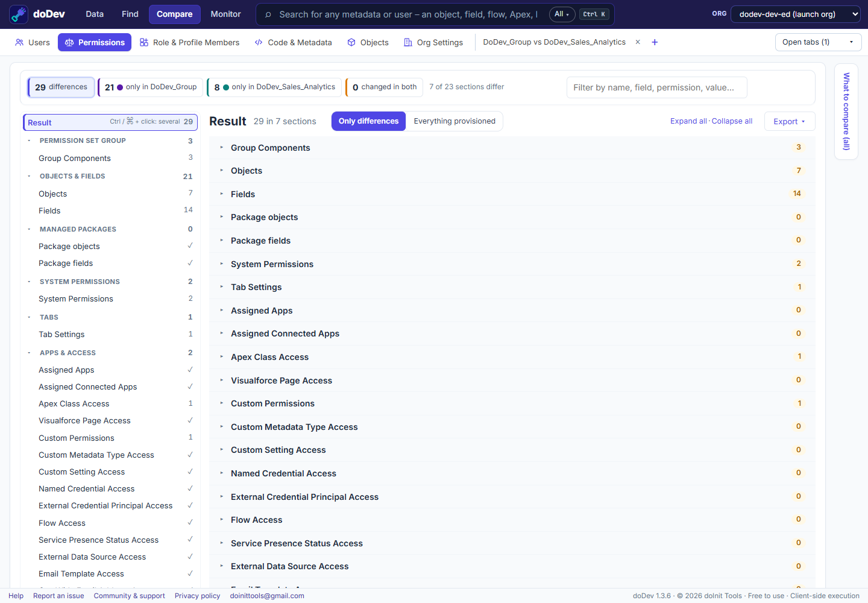Open the Privacy policy link
The width and height of the screenshot is (868, 603).
point(197,596)
